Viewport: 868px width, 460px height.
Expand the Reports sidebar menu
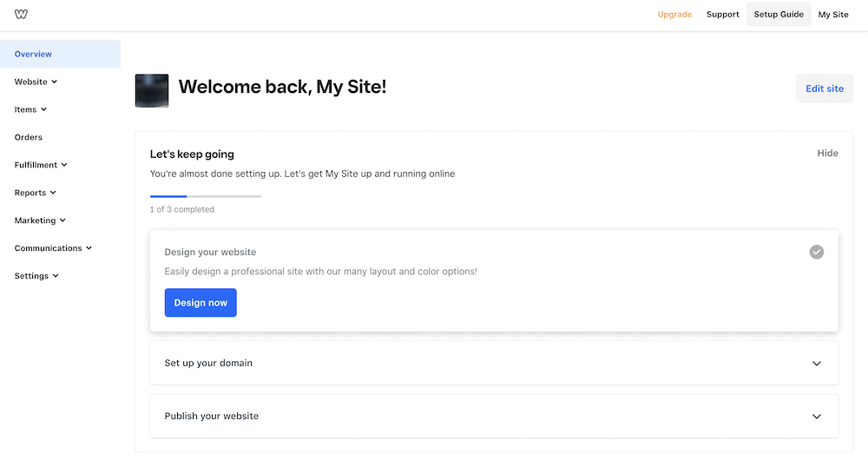point(36,193)
